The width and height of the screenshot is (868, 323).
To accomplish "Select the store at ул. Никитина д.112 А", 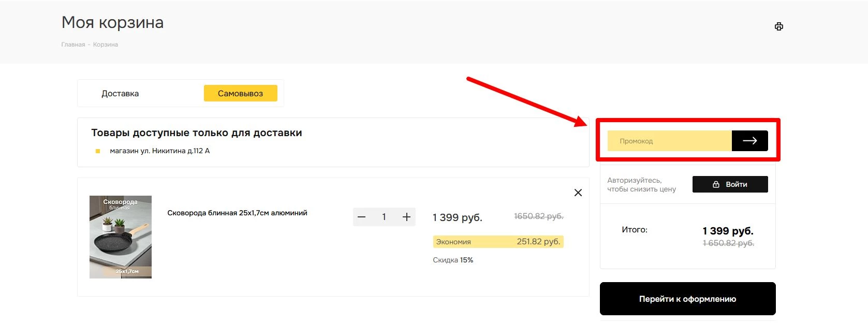I will point(159,151).
